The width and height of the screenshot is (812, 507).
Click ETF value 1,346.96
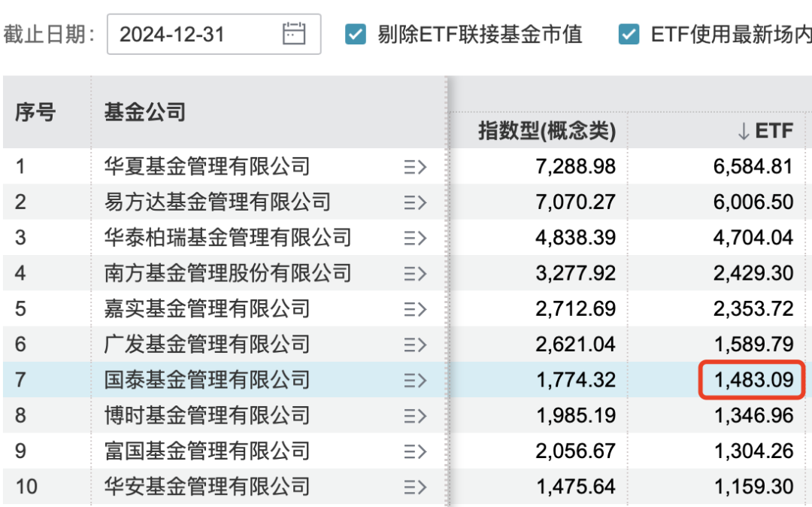point(753,415)
